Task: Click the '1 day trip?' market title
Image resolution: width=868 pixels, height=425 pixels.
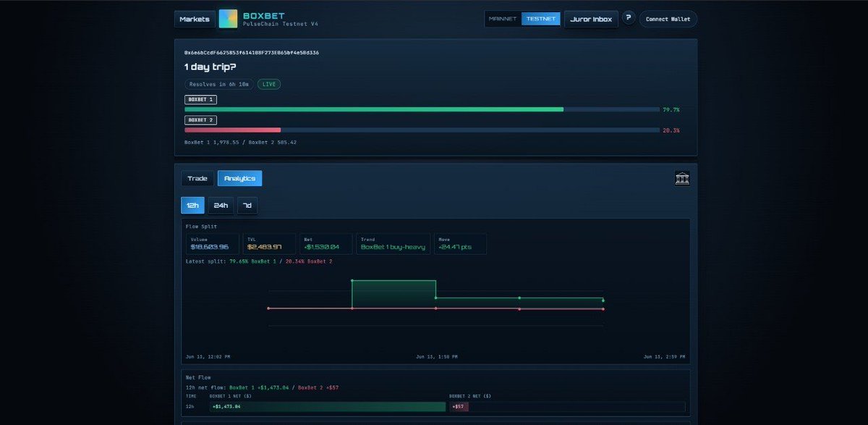Action: point(210,67)
